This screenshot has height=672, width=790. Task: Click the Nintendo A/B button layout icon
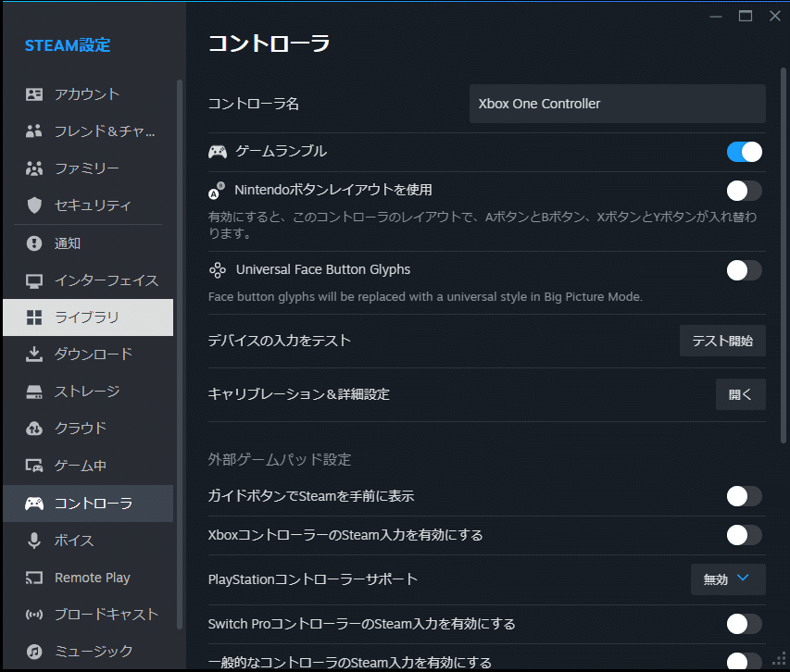point(217,191)
